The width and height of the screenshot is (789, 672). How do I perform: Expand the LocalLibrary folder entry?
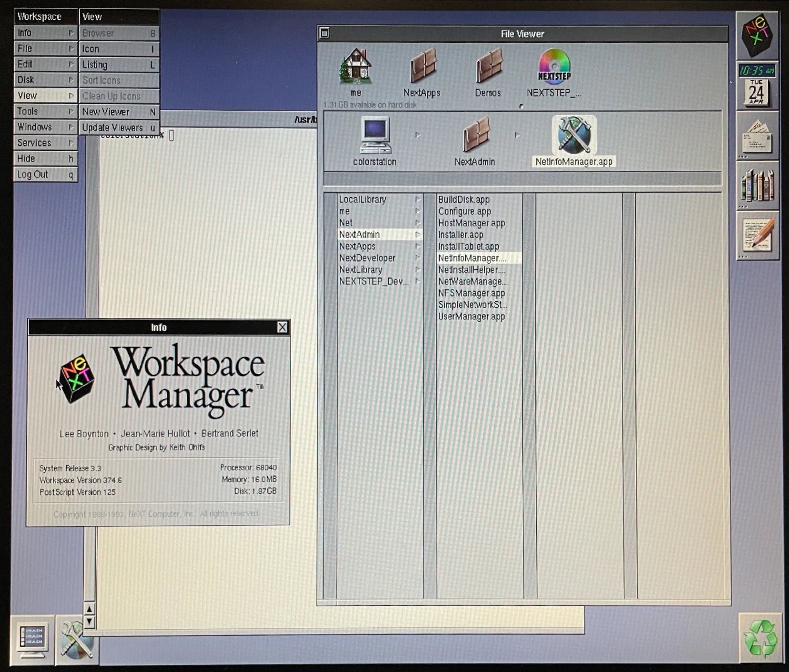(x=363, y=200)
